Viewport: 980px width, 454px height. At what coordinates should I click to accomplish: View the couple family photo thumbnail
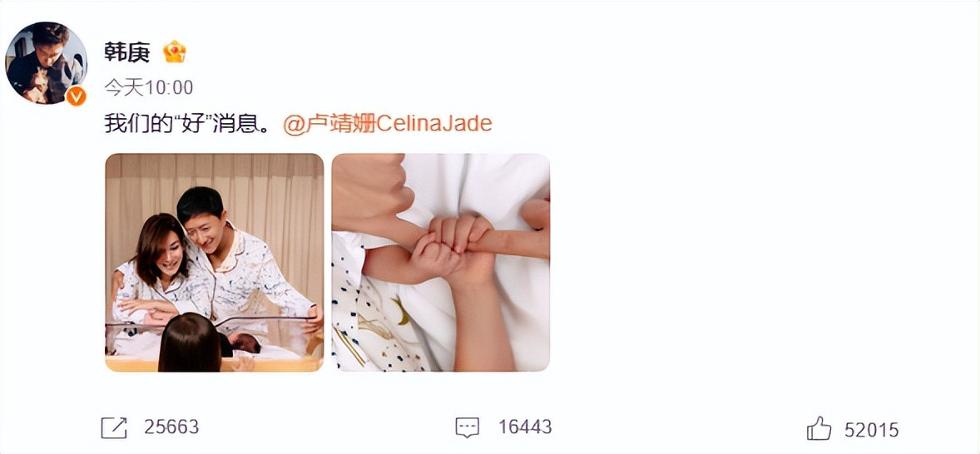coord(215,262)
